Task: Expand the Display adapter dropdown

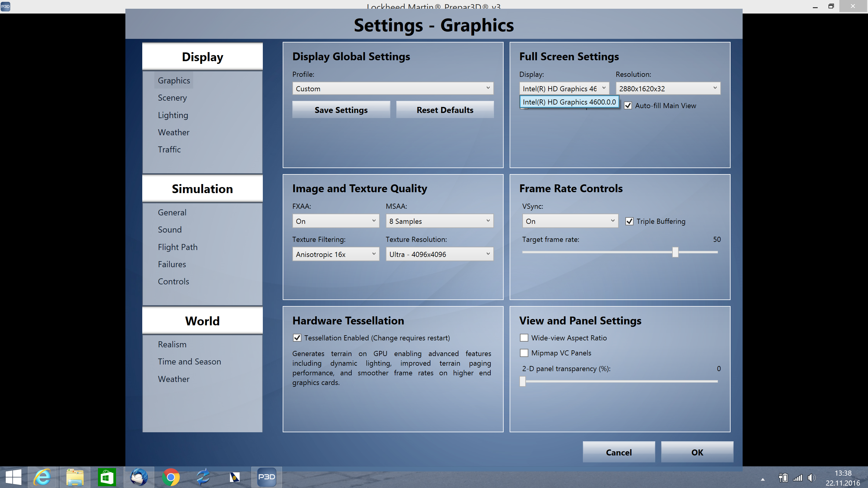Action: [x=564, y=89]
